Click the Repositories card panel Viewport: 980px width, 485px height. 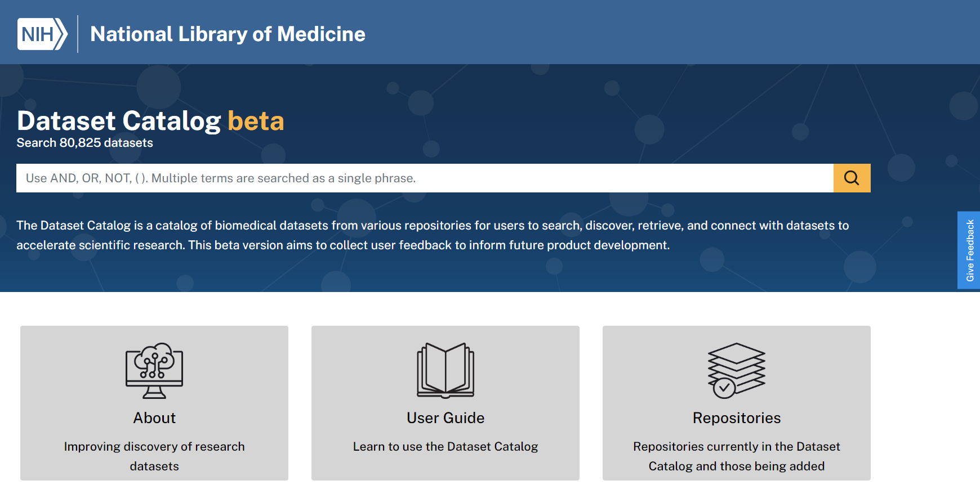pyautogui.click(x=737, y=403)
